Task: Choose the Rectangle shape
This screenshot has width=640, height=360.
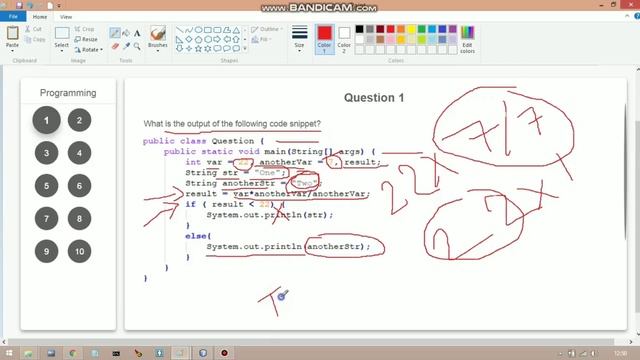Action: point(208,30)
